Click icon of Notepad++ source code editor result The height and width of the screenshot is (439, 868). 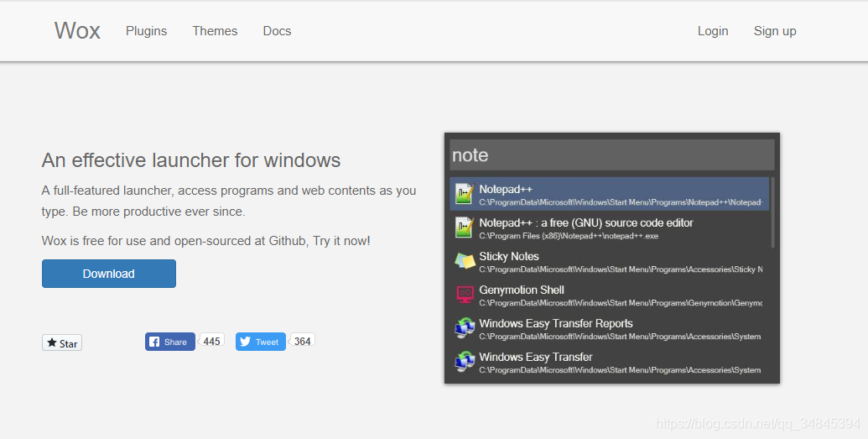[x=465, y=227]
